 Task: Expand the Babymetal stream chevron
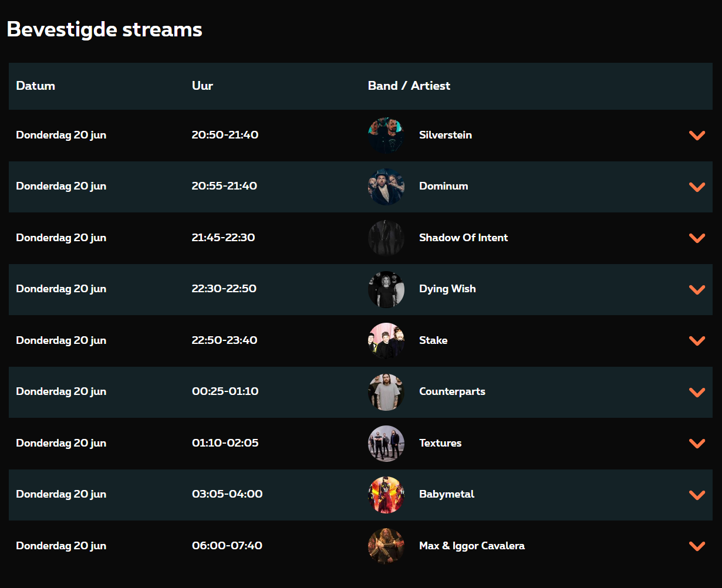coord(697,495)
